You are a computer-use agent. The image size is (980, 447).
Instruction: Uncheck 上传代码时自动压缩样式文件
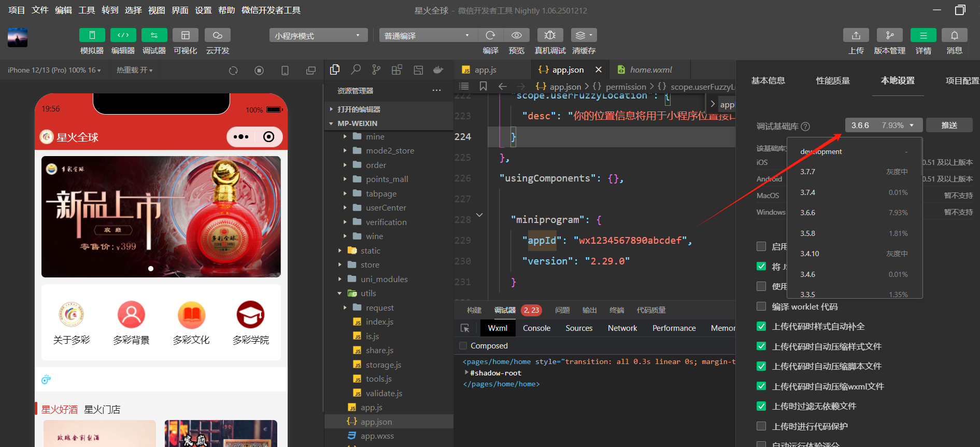click(761, 346)
